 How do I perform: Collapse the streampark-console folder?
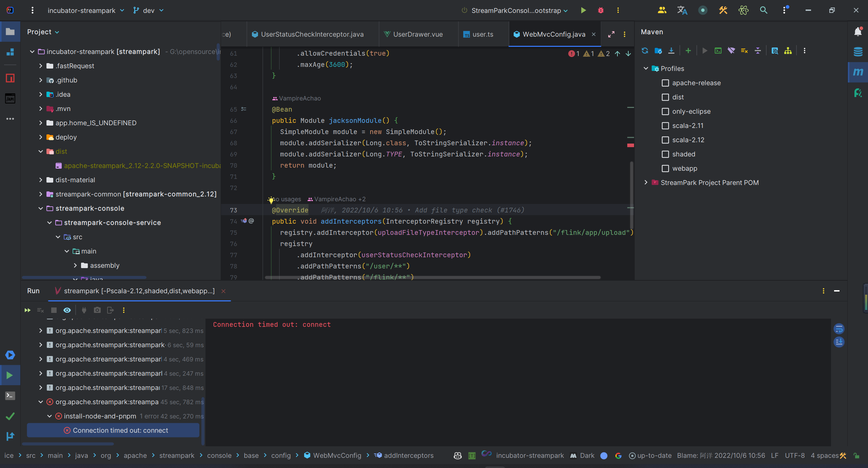click(41, 208)
